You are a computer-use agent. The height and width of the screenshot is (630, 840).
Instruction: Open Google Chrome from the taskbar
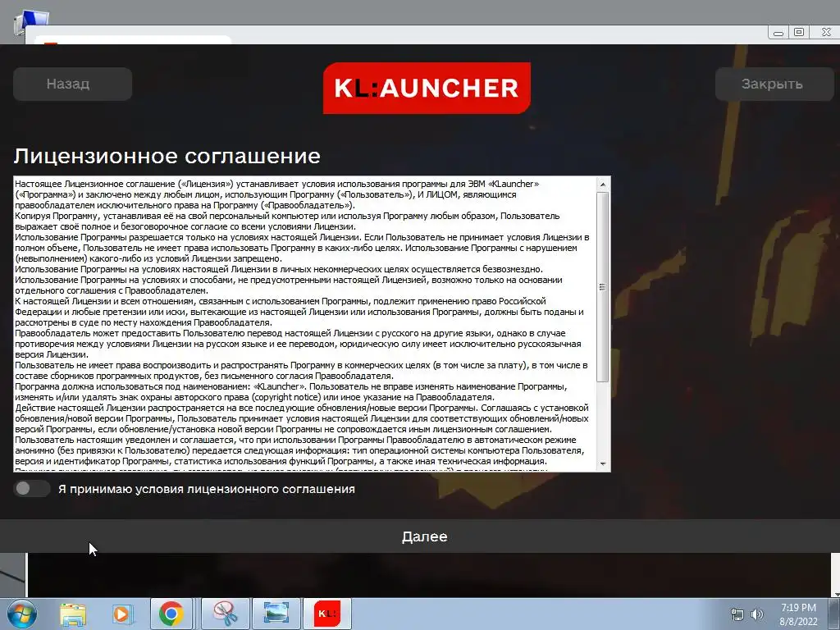(x=171, y=614)
